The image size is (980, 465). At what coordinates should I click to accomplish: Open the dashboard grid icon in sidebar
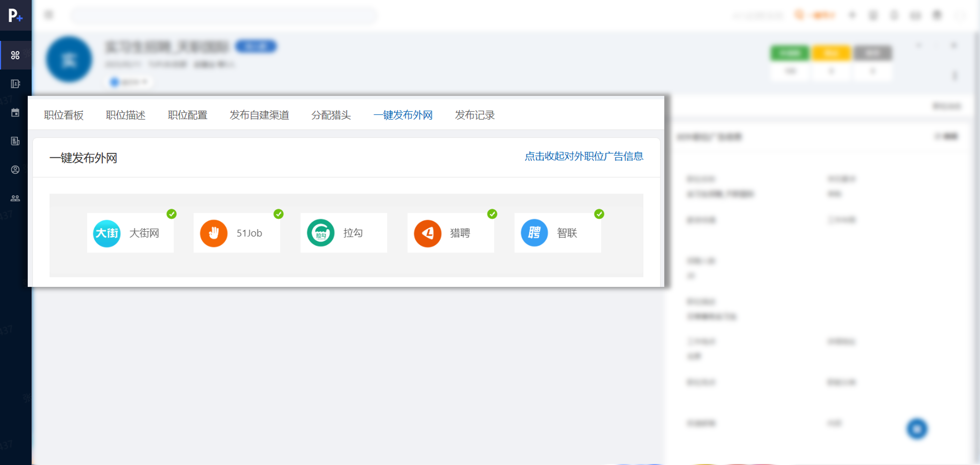click(x=15, y=55)
